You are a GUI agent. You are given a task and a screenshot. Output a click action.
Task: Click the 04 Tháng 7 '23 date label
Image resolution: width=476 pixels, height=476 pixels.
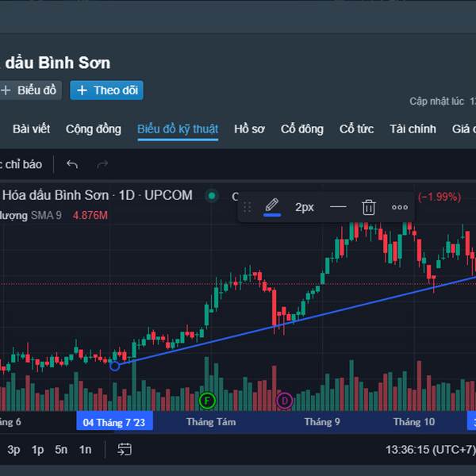coord(114,422)
